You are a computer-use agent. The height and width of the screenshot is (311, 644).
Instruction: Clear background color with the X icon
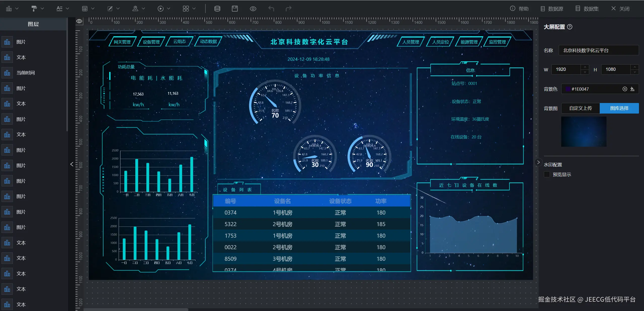(625, 89)
